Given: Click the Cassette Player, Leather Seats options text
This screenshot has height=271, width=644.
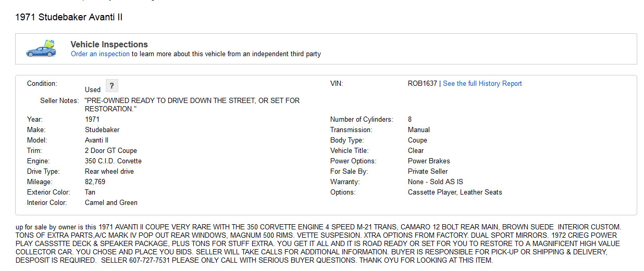Looking at the screenshot, I should pos(455,192).
